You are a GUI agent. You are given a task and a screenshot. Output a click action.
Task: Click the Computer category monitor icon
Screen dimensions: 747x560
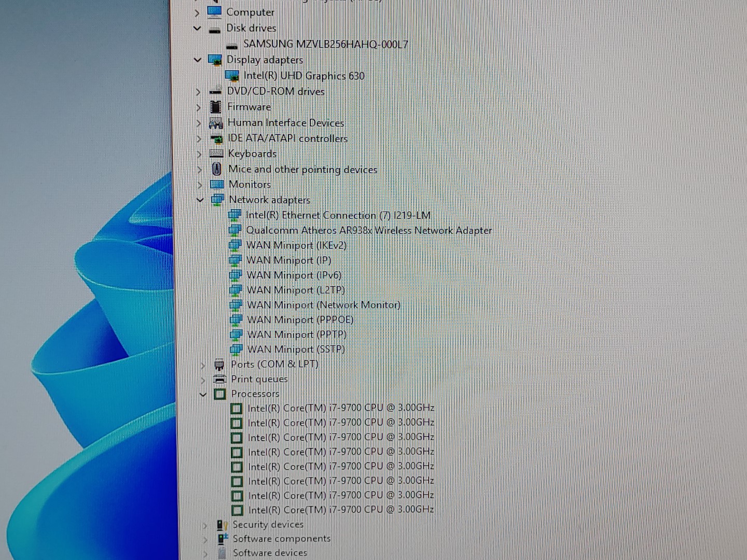pyautogui.click(x=214, y=12)
